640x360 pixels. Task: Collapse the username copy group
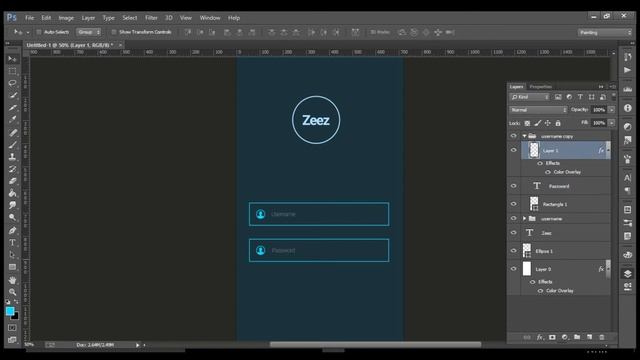524,136
